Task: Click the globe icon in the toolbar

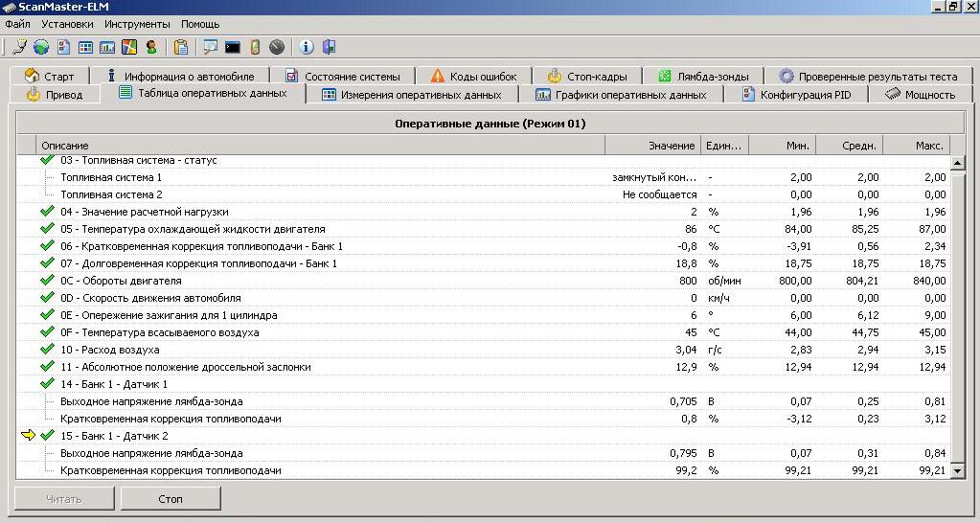Action: [41, 47]
